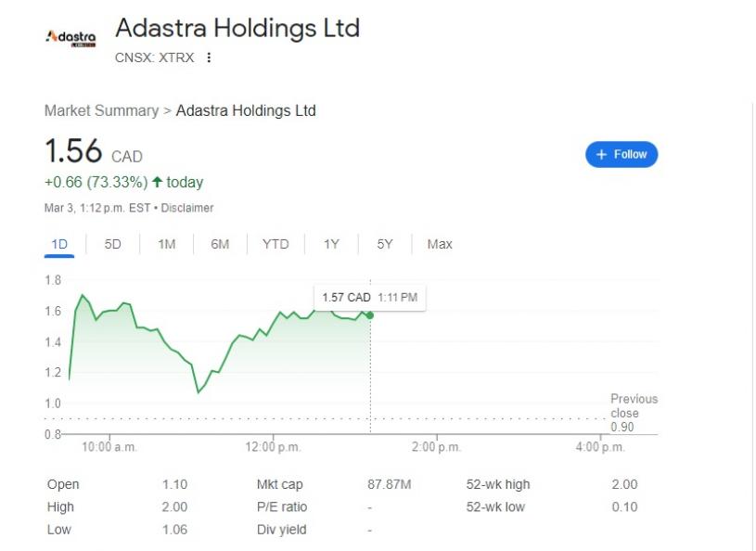Image resolution: width=756 pixels, height=551 pixels.
Task: Click the Previous close label
Action: 634,405
